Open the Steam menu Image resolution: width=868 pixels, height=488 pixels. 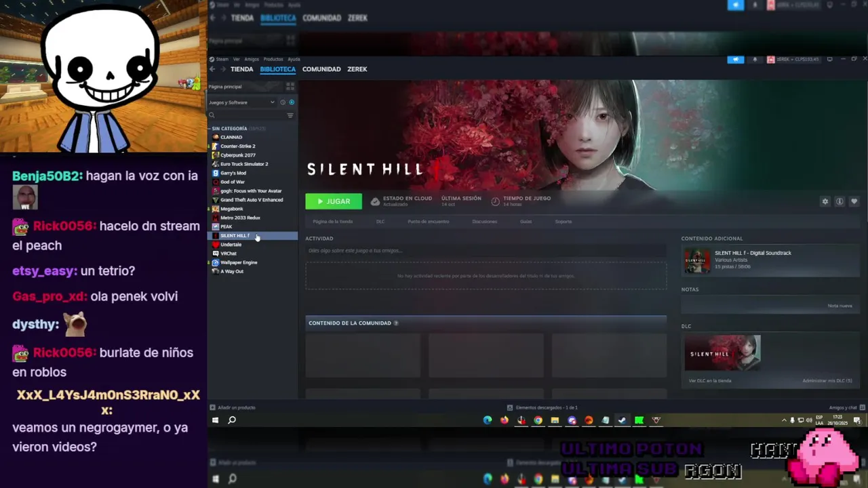[222, 59]
